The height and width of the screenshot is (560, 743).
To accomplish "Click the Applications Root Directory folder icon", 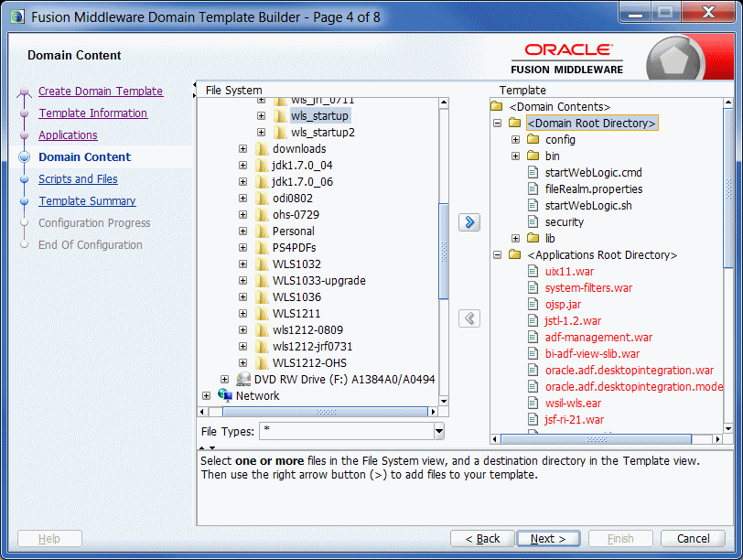I will click(514, 254).
